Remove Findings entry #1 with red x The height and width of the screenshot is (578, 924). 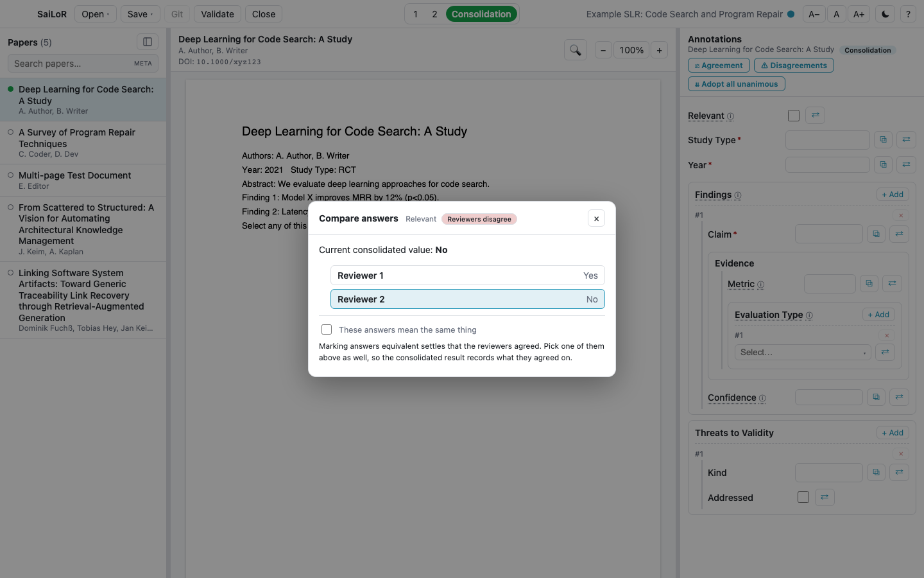click(x=901, y=215)
